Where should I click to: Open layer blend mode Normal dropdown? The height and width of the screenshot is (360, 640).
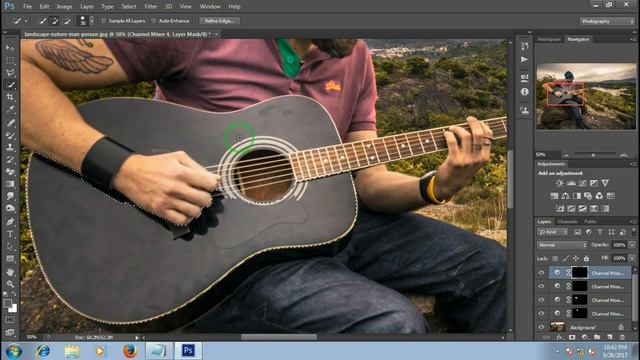pos(562,245)
